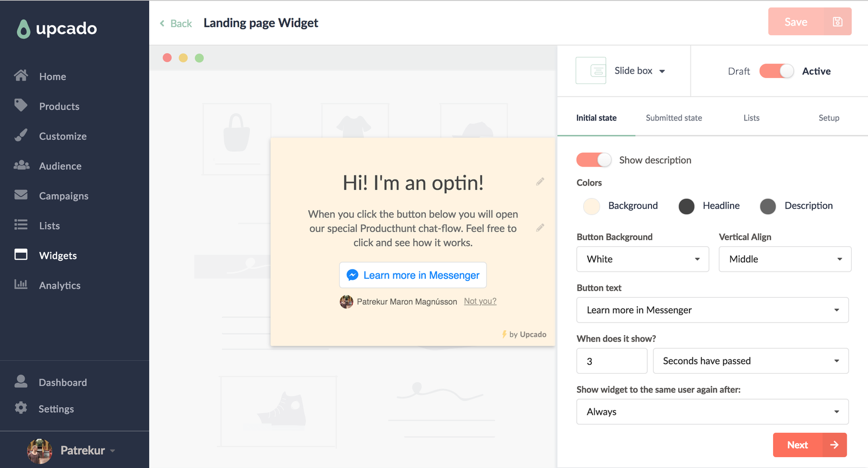Click the upcado avocado logo

pos(23,29)
